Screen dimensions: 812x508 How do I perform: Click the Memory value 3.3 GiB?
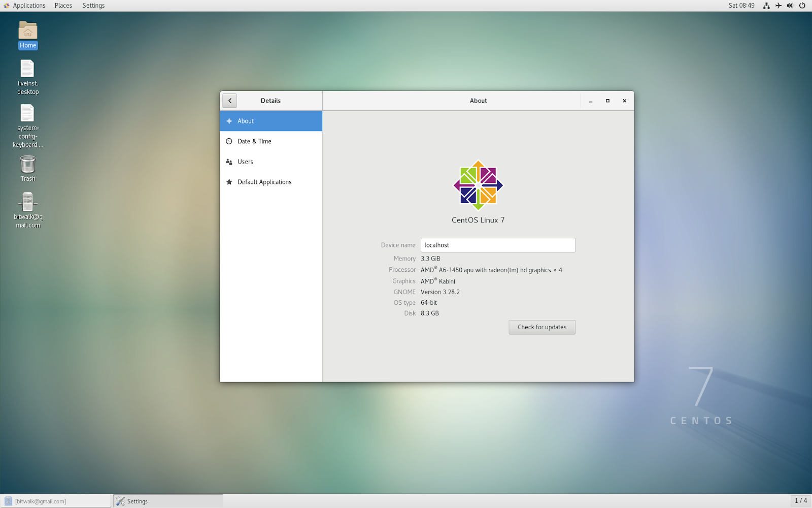[430, 259]
